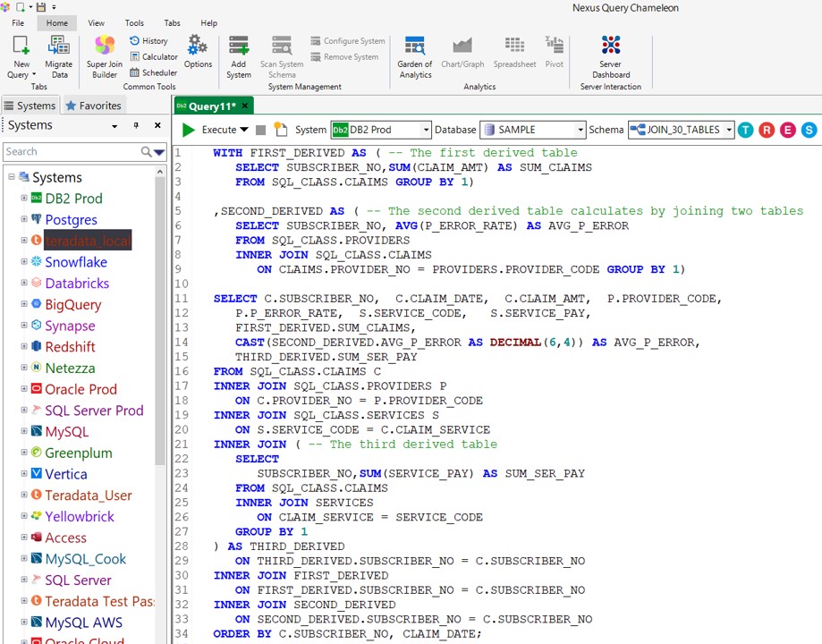Switch to the Favorites panel tab
Image resolution: width=822 pixels, height=644 pixels.
click(93, 106)
